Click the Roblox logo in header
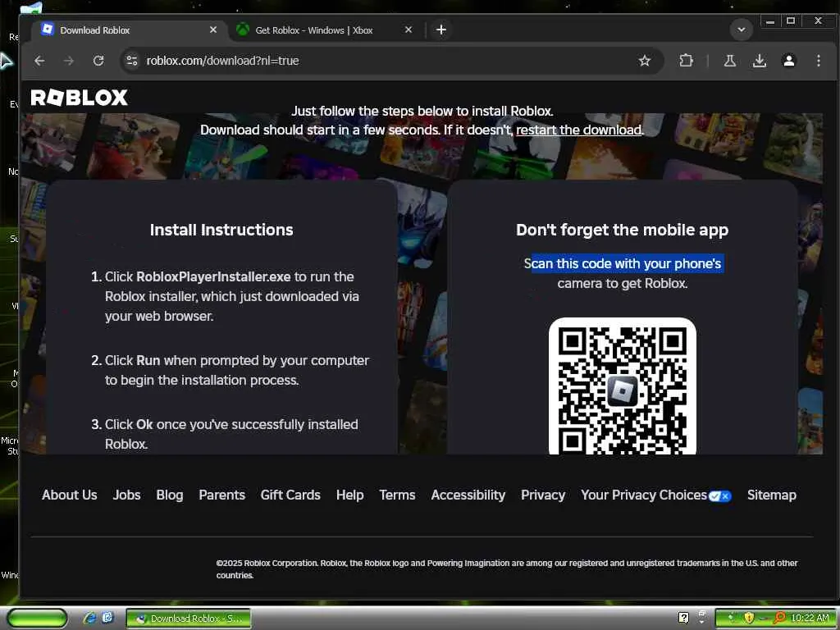Image resolution: width=840 pixels, height=630 pixels. (80, 98)
